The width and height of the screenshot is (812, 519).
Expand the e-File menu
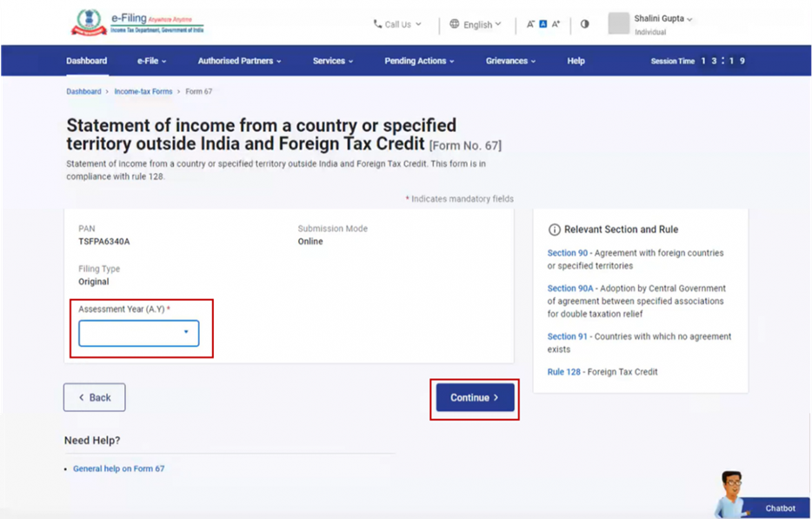[151, 61]
